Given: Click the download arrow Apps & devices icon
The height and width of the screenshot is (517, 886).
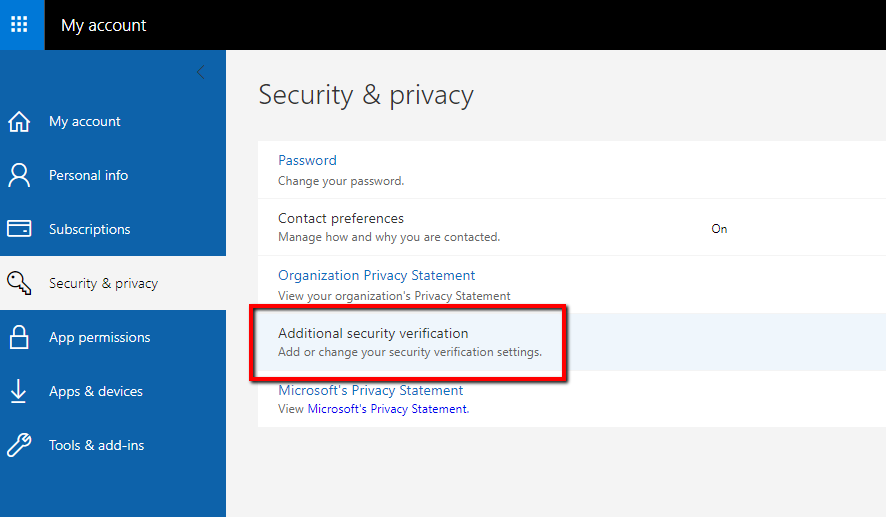Looking at the screenshot, I should 19,391.
